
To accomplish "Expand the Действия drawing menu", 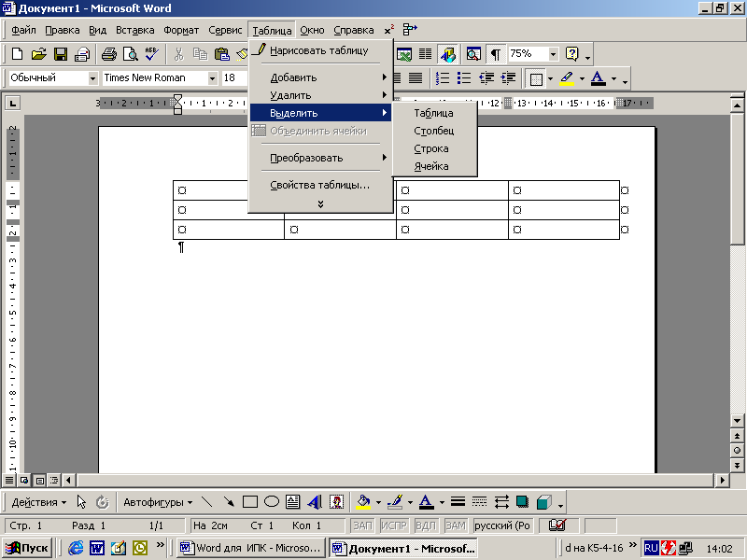I will tap(38, 502).
